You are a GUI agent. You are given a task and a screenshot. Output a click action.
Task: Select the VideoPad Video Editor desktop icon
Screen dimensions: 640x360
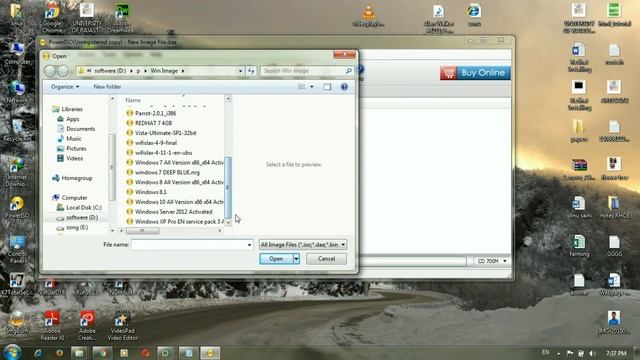pos(122,325)
